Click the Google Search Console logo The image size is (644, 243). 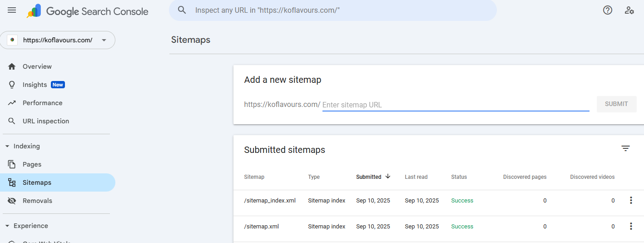coord(87,11)
